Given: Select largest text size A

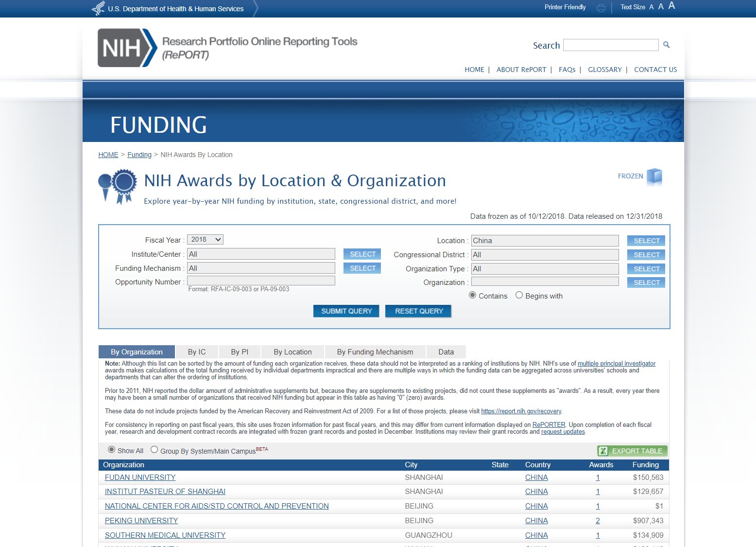Looking at the screenshot, I should [671, 6].
